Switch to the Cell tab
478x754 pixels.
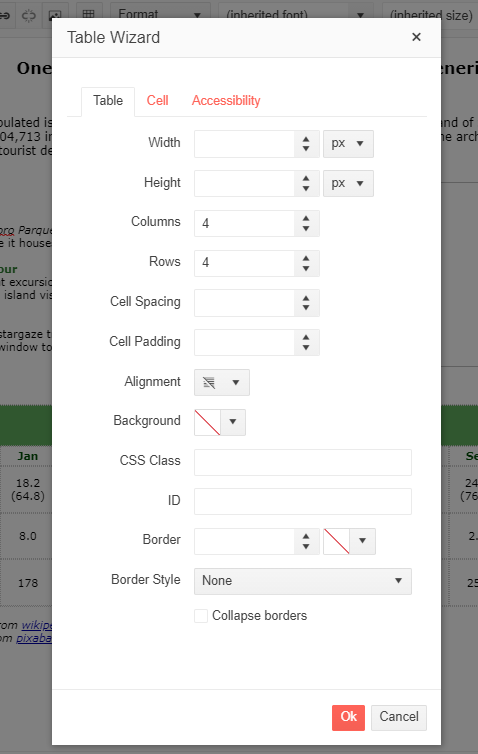(157, 101)
